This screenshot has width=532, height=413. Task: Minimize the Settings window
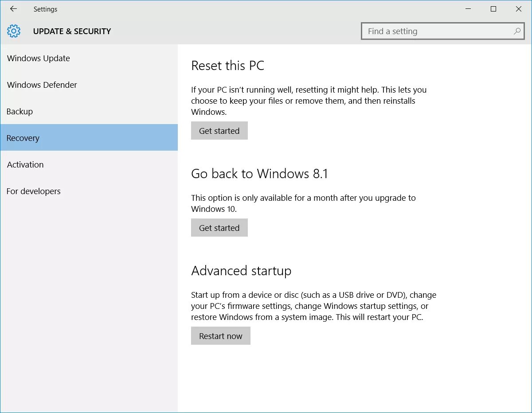pos(468,9)
